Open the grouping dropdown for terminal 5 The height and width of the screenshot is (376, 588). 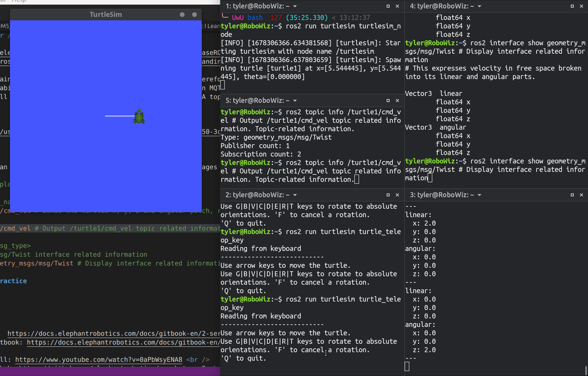295,101
